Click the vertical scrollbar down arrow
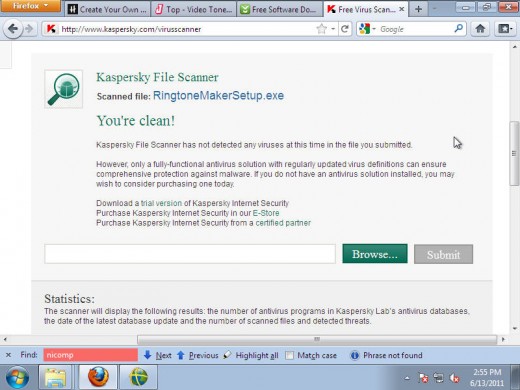 (515, 328)
